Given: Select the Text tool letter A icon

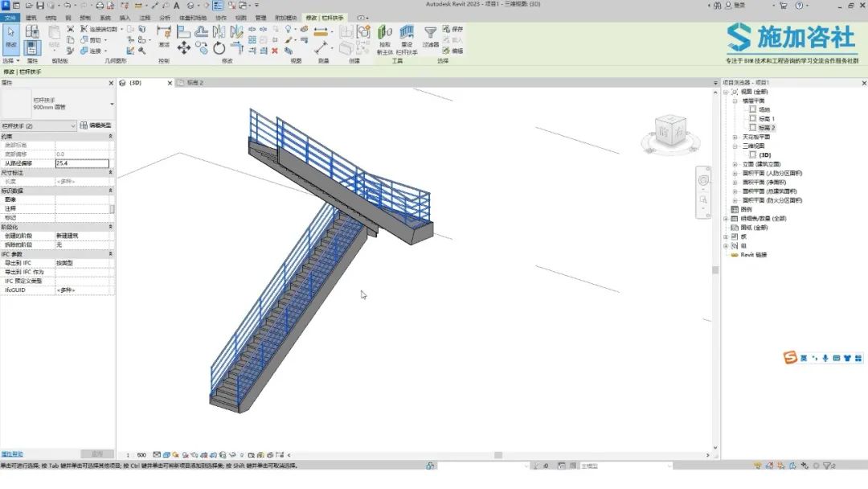Looking at the screenshot, I should pos(177,6).
